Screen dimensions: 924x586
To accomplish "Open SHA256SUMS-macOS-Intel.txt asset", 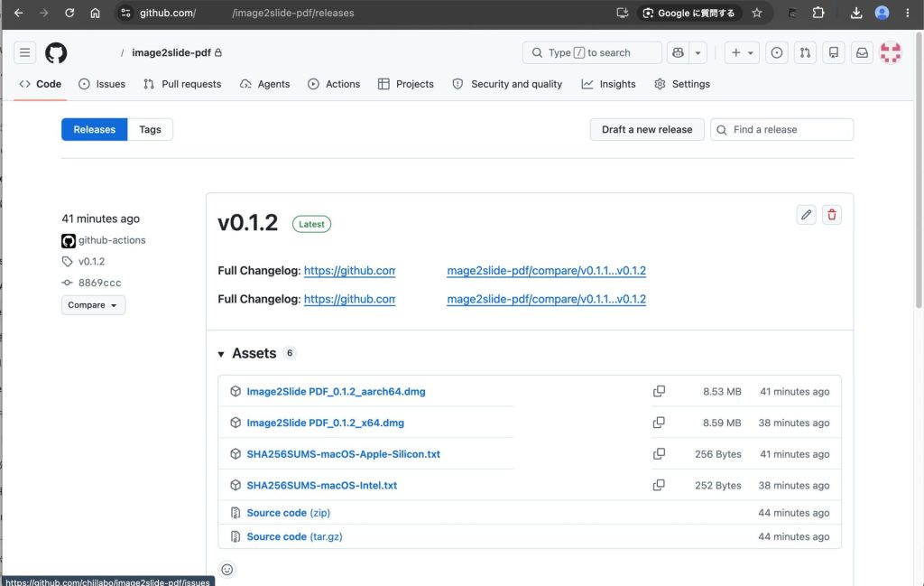I will [x=322, y=485].
